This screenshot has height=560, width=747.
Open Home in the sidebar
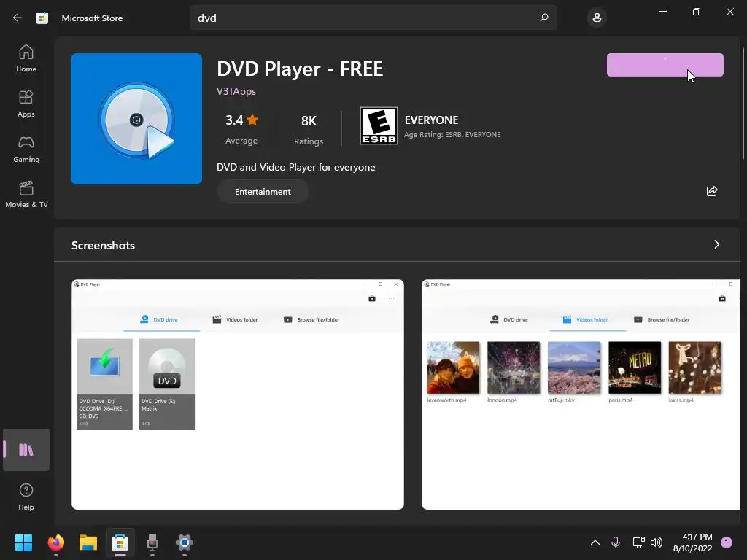pyautogui.click(x=26, y=58)
